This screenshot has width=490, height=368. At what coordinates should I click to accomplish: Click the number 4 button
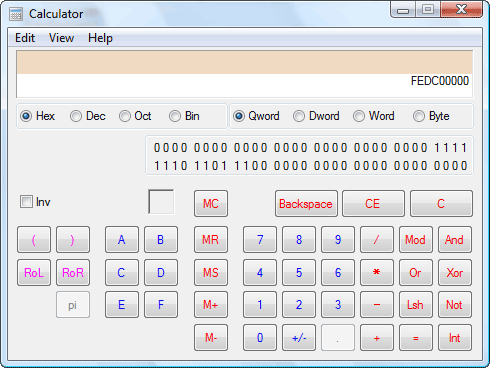[260, 273]
